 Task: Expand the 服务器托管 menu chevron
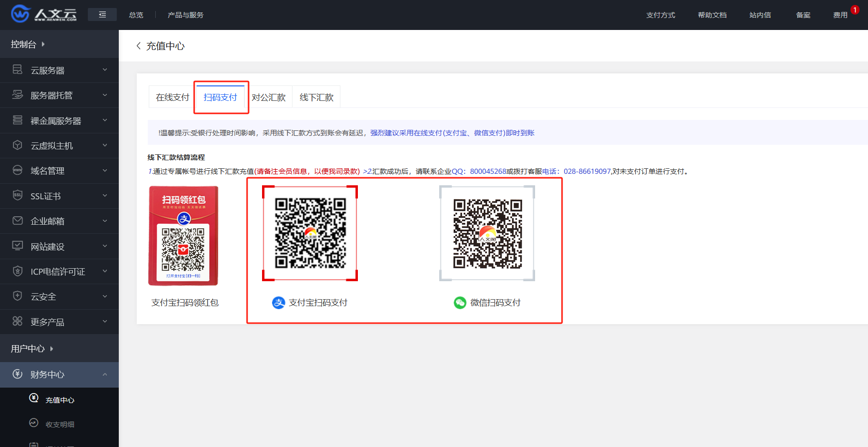click(x=105, y=94)
